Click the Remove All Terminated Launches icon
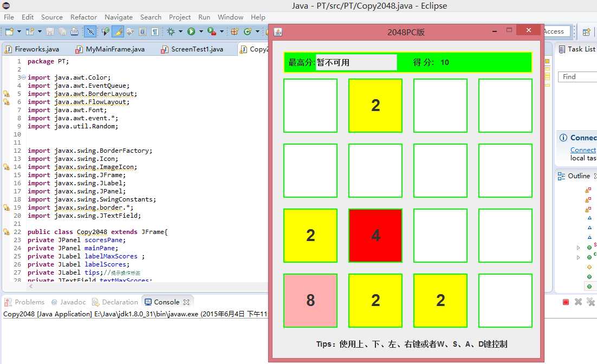Image resolution: width=597 pixels, height=364 pixels. pos(590,302)
